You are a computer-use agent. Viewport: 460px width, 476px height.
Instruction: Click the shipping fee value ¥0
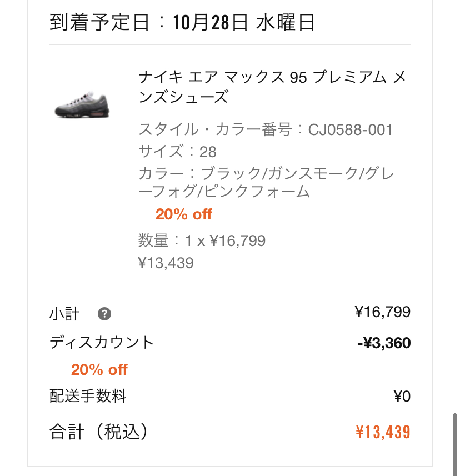[402, 397]
